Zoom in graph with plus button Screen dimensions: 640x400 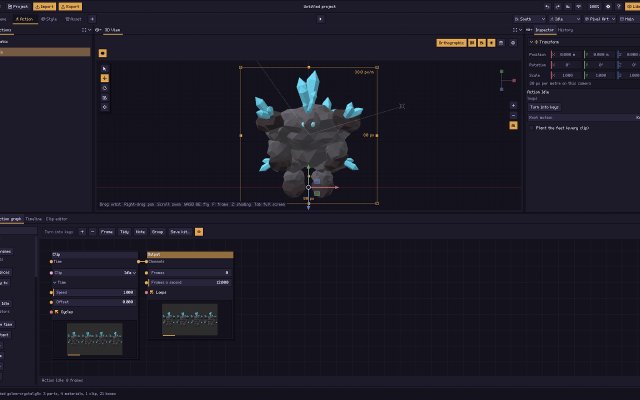82,232
